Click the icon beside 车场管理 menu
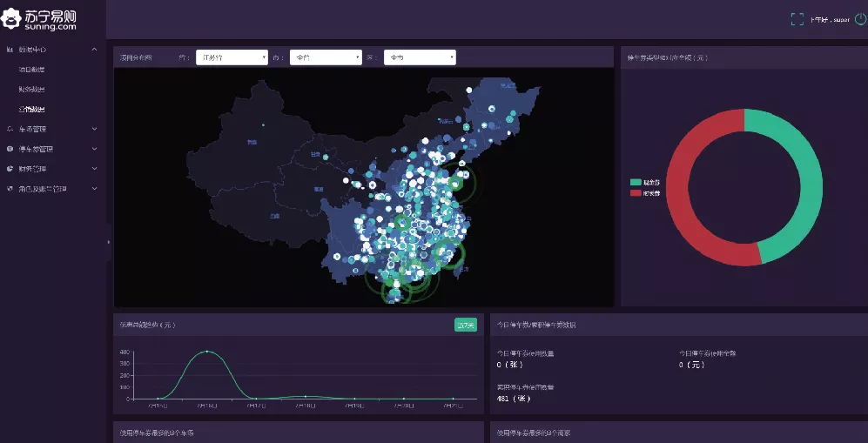868x443 pixels. (x=10, y=129)
